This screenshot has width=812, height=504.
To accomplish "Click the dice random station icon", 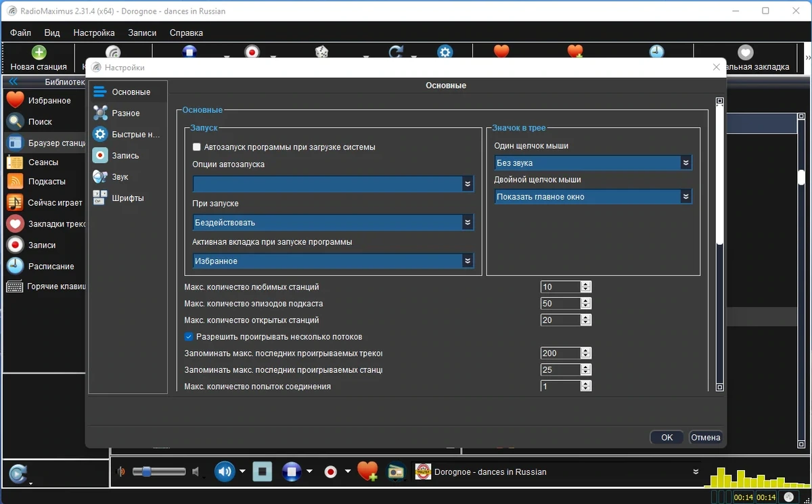I will (x=321, y=52).
